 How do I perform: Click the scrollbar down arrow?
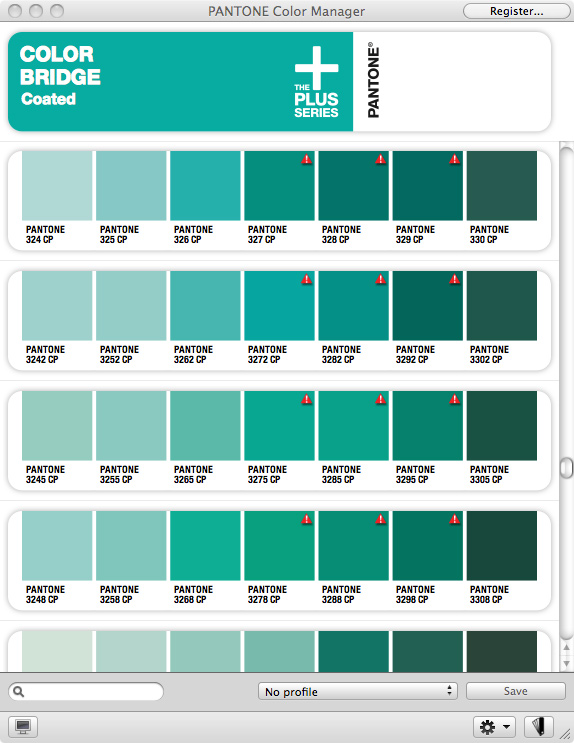[566, 663]
